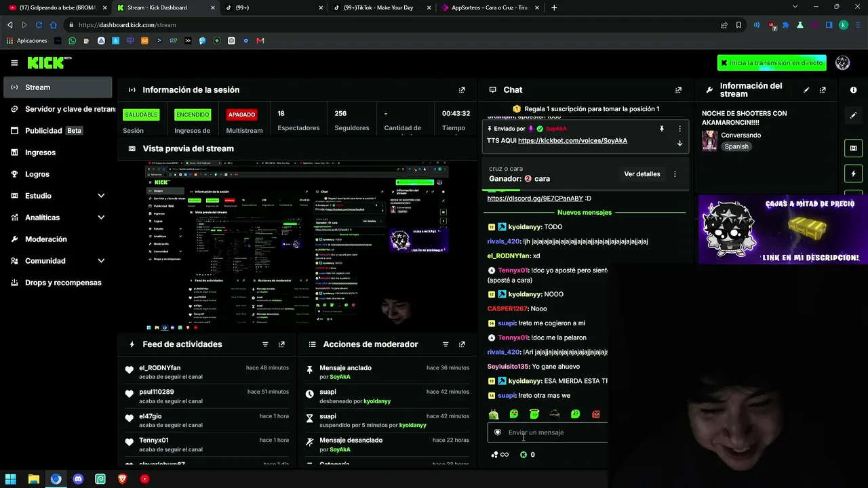Open Discord from the taskbar
The image size is (868, 488).
[x=78, y=479]
